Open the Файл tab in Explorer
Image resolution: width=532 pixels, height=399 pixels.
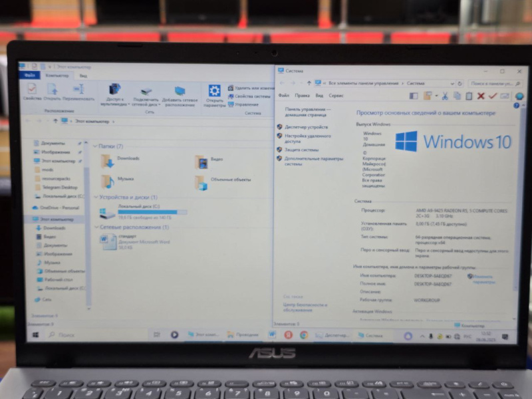29,75
